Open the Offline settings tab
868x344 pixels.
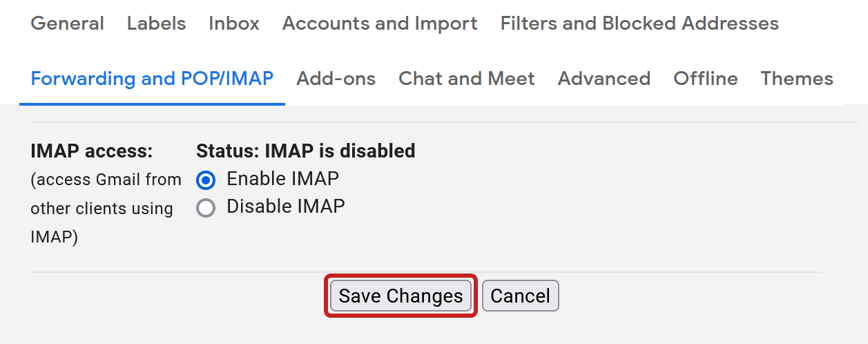(705, 79)
